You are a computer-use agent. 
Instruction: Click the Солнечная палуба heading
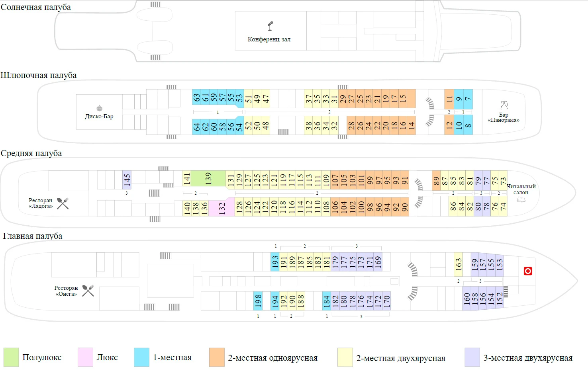click(35, 7)
